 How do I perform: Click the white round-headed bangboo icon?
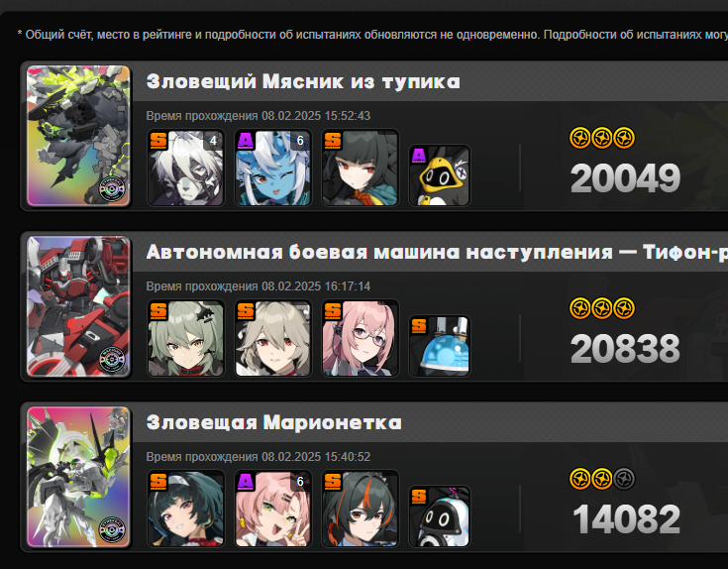point(440,516)
